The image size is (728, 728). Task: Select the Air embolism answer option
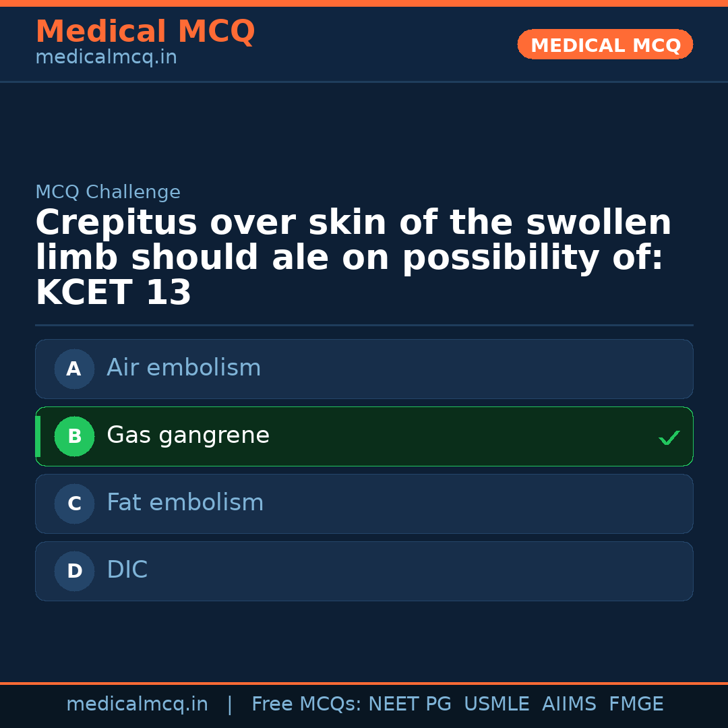pyautogui.click(x=364, y=369)
